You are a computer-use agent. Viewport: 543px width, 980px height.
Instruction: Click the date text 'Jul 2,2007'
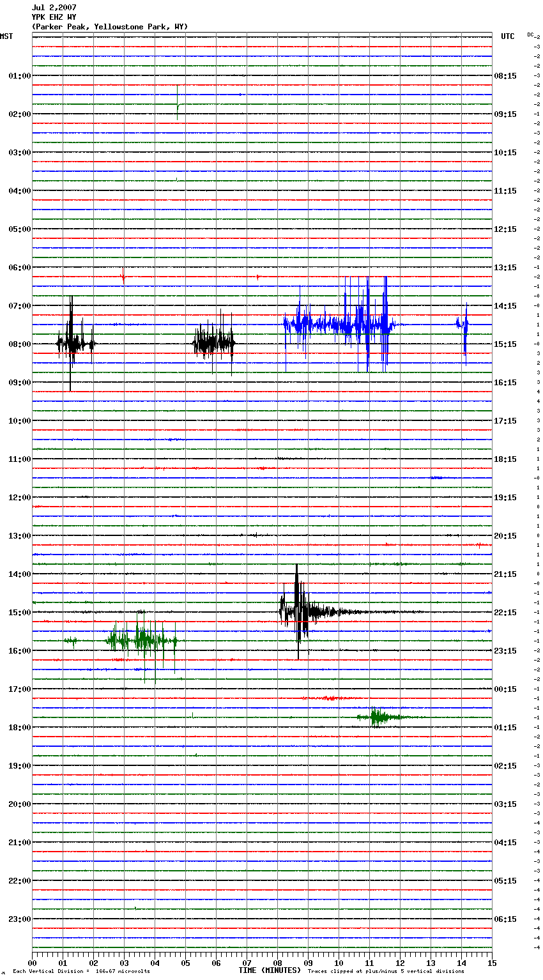coord(54,8)
